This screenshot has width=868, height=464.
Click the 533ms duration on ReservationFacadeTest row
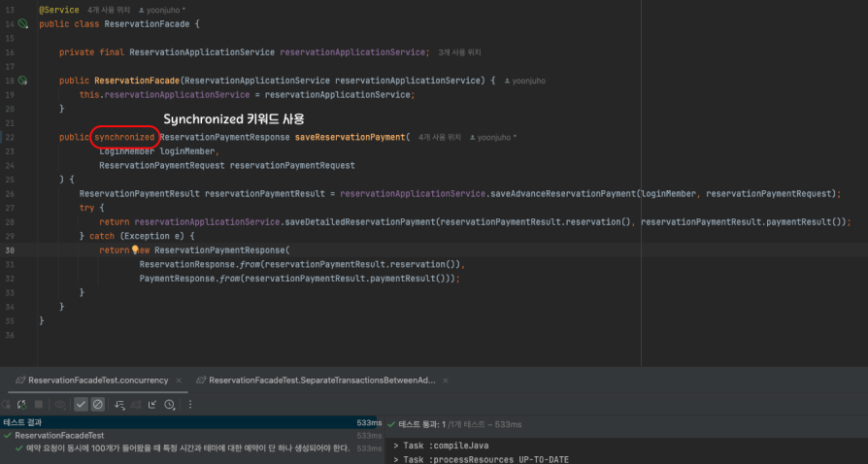(369, 436)
